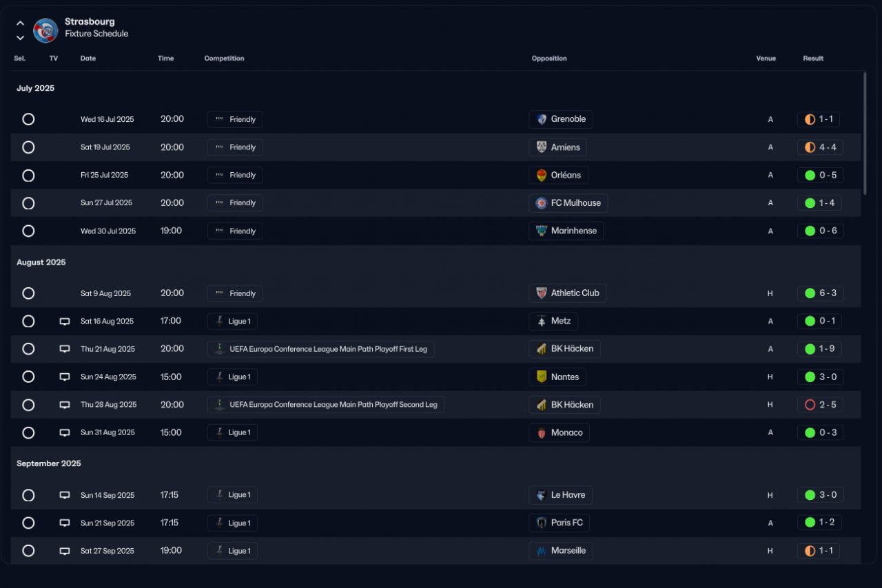Open the Orléans club badge
The height and width of the screenshot is (588, 882).
pos(542,175)
